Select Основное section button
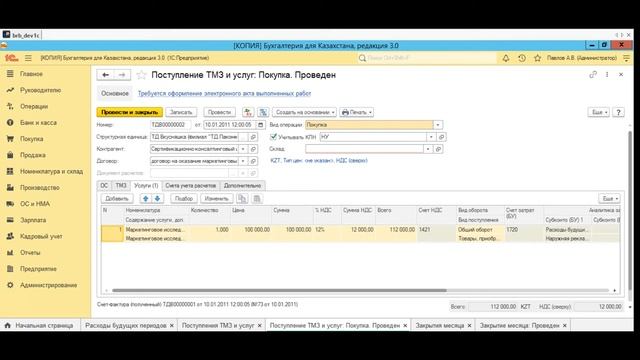 point(115,93)
